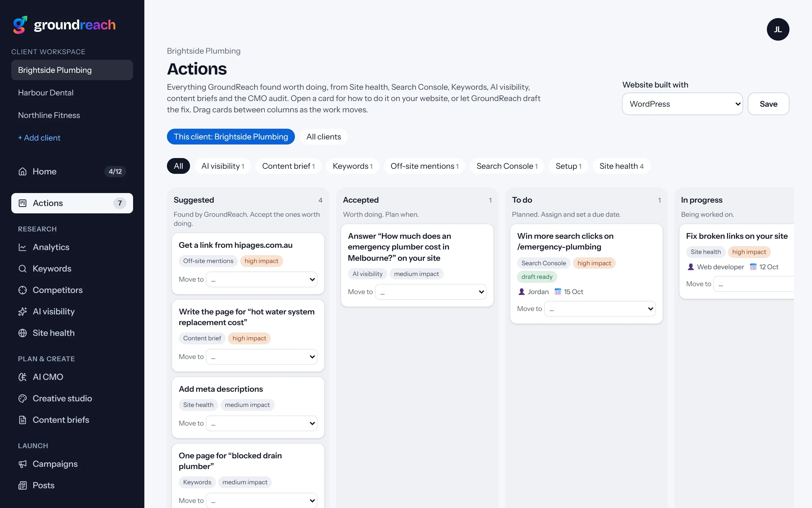
Task: Click the Actions board icon in sidebar
Action: pos(23,203)
